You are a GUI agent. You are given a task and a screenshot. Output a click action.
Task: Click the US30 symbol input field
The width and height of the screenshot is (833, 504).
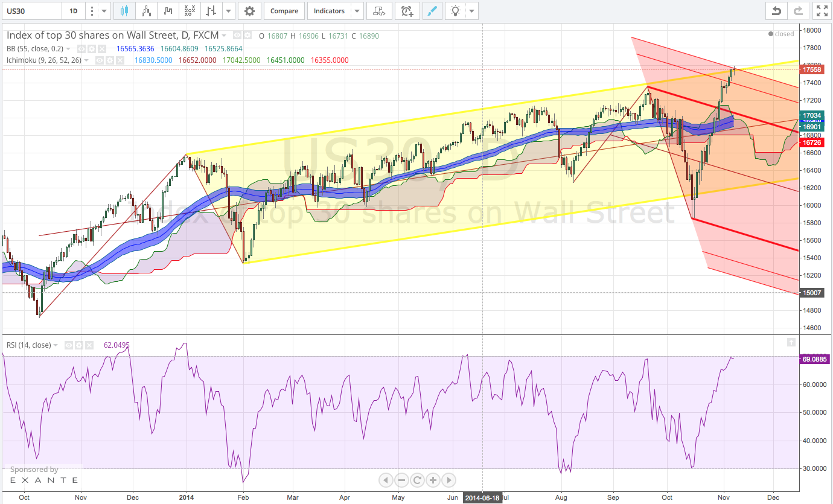point(31,11)
